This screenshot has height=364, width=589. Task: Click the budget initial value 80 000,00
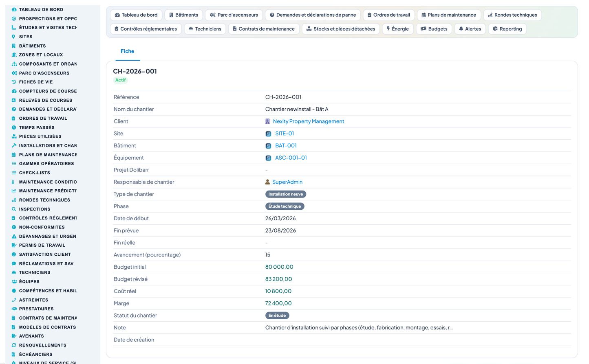coord(279,267)
